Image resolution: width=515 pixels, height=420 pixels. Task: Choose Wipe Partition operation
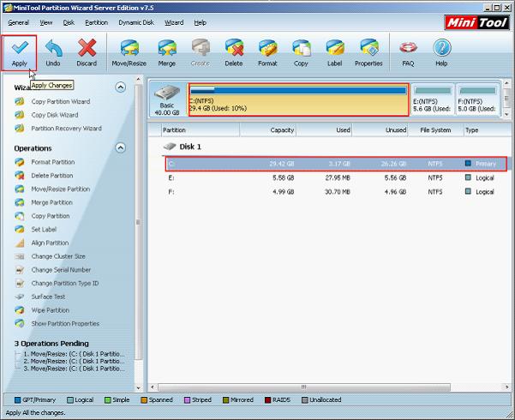pyautogui.click(x=51, y=310)
